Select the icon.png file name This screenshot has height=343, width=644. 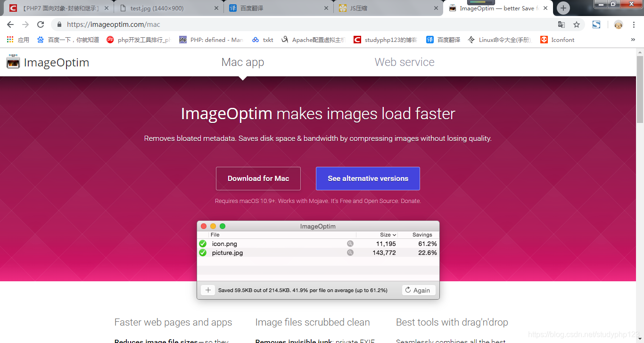pyautogui.click(x=224, y=244)
